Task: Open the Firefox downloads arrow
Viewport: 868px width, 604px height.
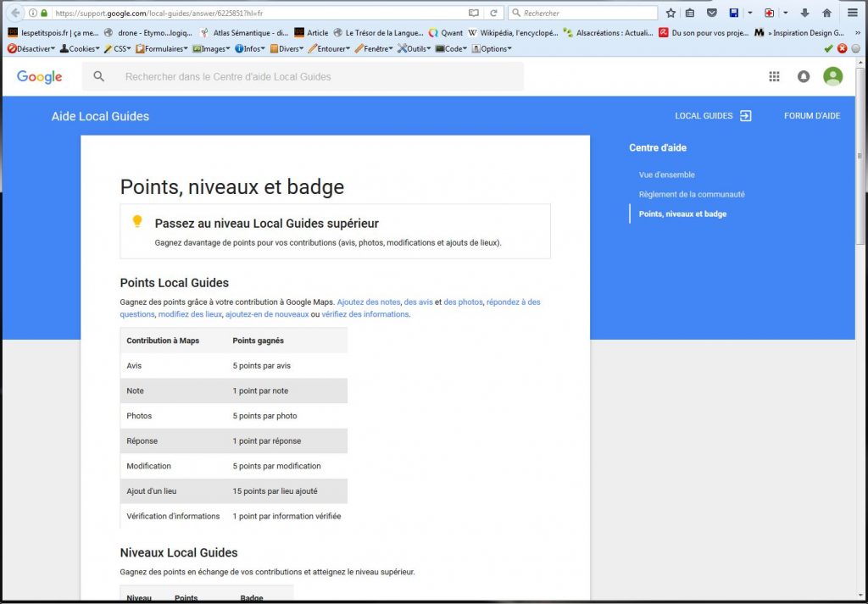Action: point(804,14)
